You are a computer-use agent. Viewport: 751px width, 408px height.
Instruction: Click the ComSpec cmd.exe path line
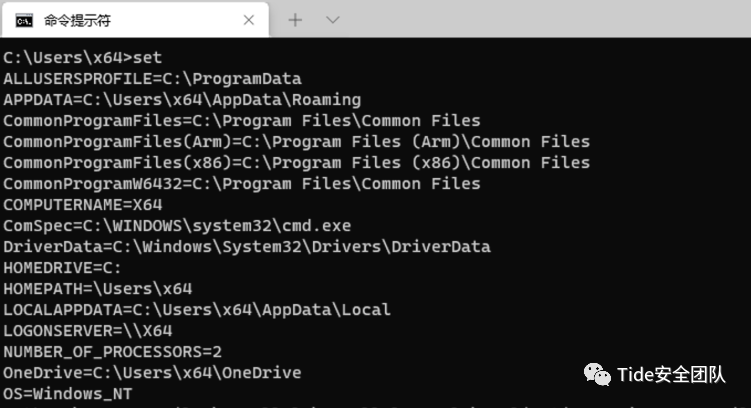tap(177, 226)
